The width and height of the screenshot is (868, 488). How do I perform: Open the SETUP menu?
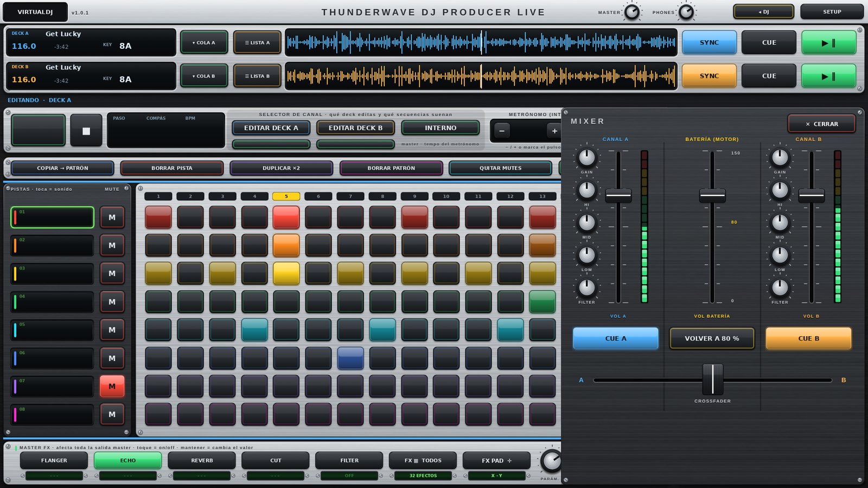(x=832, y=11)
